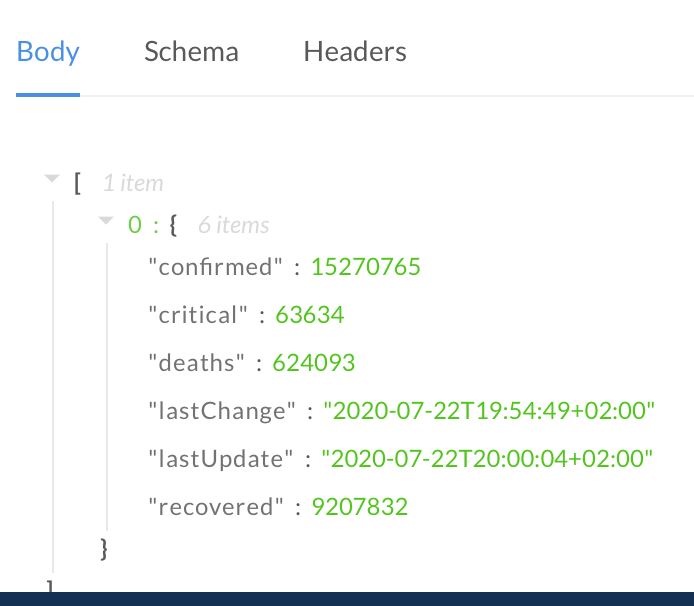
Task: Click the "recovered" key name
Action: tap(216, 507)
